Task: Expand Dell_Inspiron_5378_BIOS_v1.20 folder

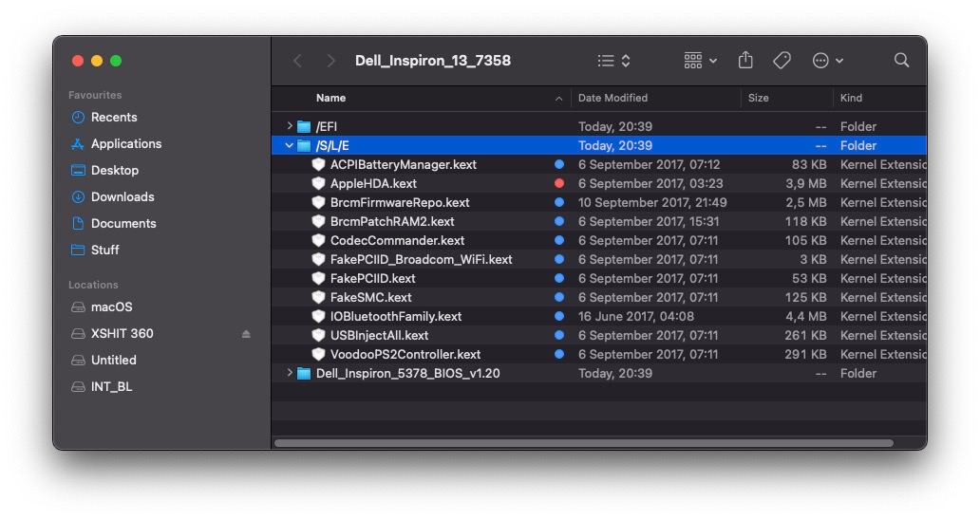Action: 290,373
